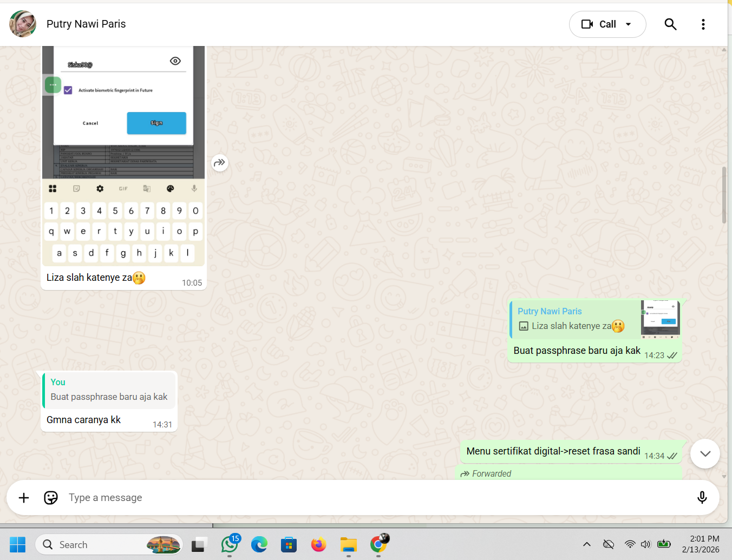
Task: Show hidden system tray icons
Action: pyautogui.click(x=586, y=544)
